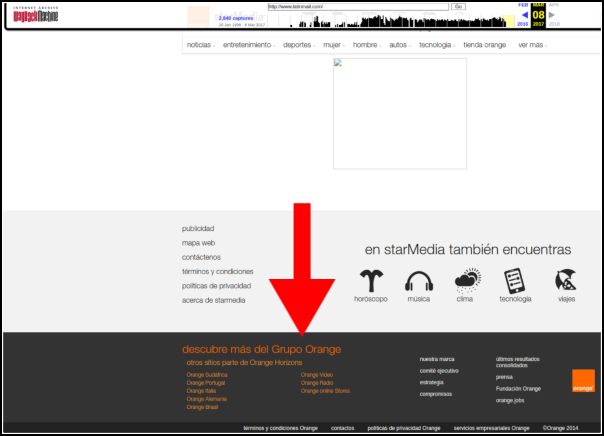Open Orange Video link
Viewport: 604px width, 436px height.
(x=317, y=375)
